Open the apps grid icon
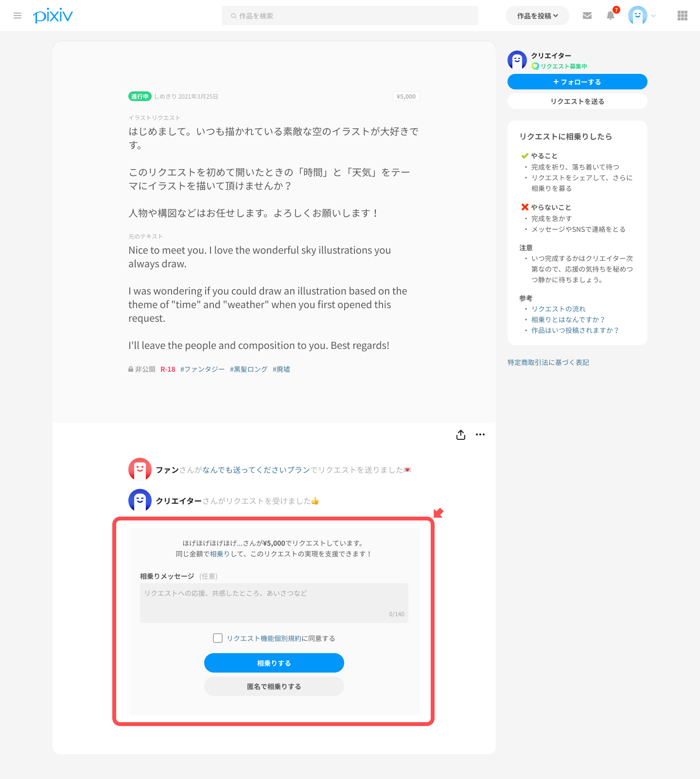The image size is (700, 779). [x=682, y=16]
